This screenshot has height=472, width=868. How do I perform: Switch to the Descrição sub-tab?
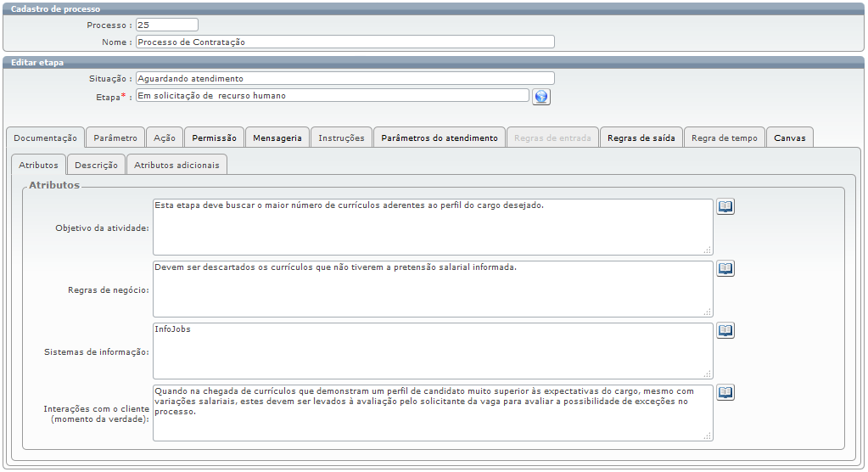point(97,165)
